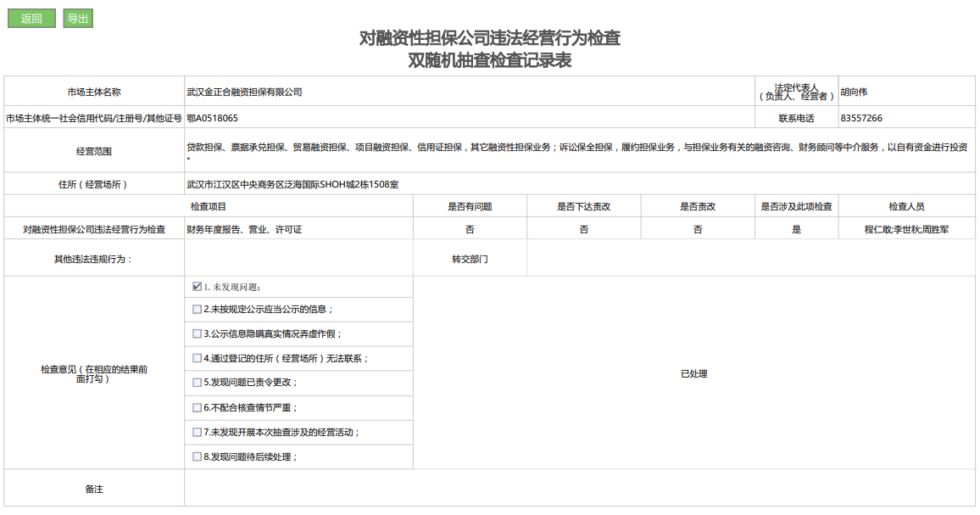The width and height of the screenshot is (980, 515).
Task: Click the 法定代表人（负责人、经营者） label
Action: point(796,92)
